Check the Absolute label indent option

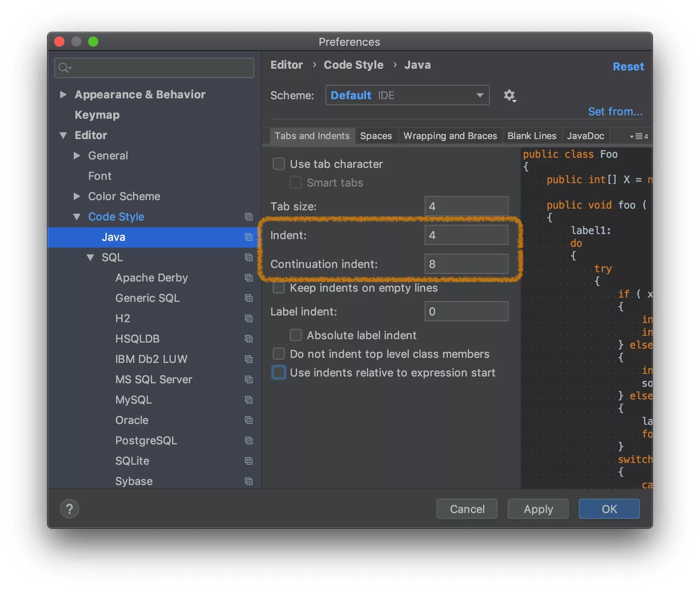click(295, 335)
